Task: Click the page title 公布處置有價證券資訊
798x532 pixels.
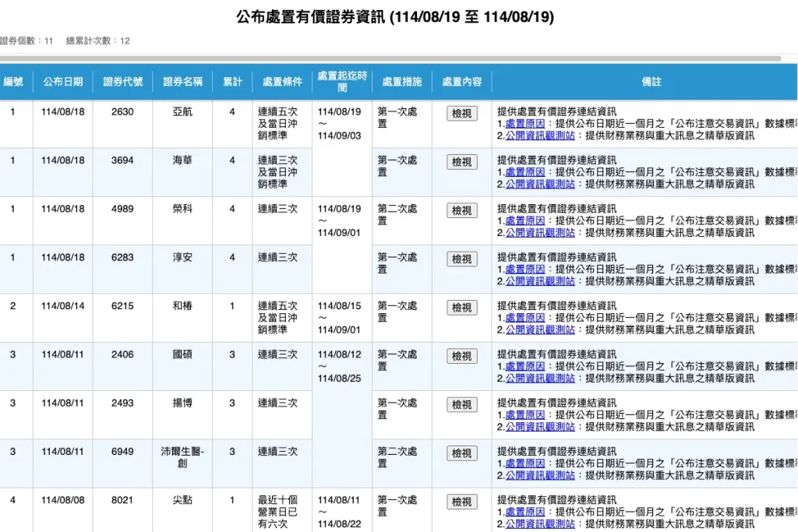Action: click(x=310, y=17)
